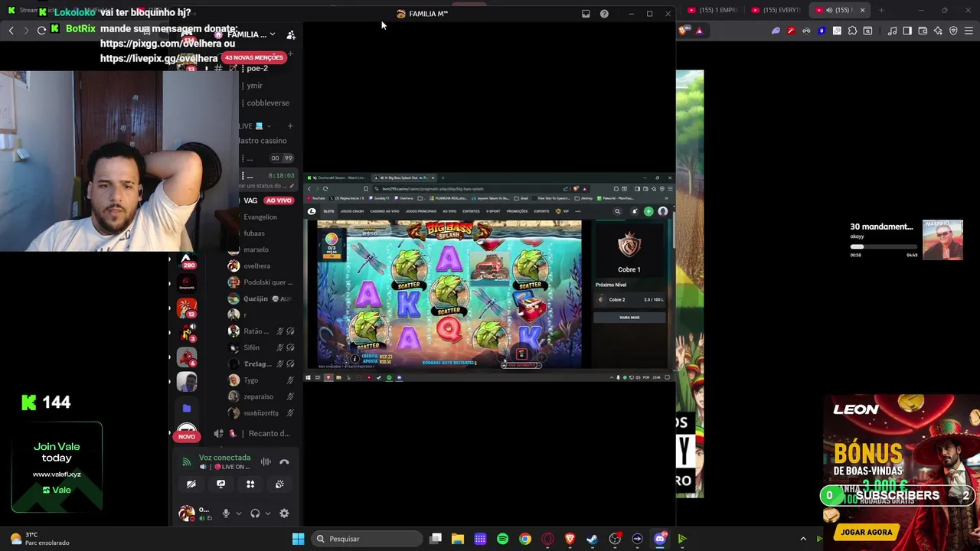Switch to '(155) 1 EMPR' YouTube tab
The width and height of the screenshot is (980, 551).
pyautogui.click(x=712, y=10)
